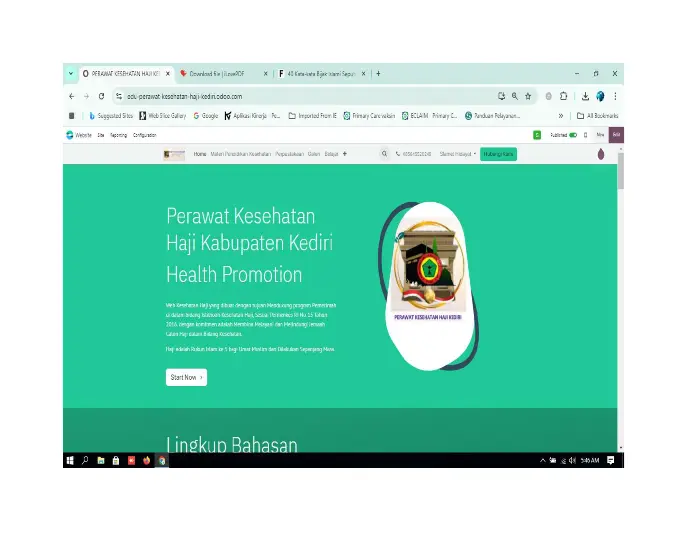The width and height of the screenshot is (690, 533).
Task: Click the address bar URL field
Action: coord(308,96)
